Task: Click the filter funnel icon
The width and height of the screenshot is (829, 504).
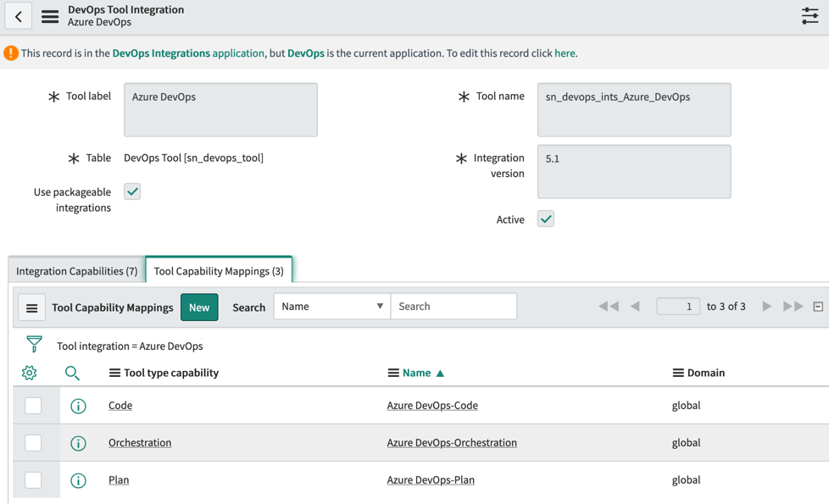Action: [x=35, y=344]
